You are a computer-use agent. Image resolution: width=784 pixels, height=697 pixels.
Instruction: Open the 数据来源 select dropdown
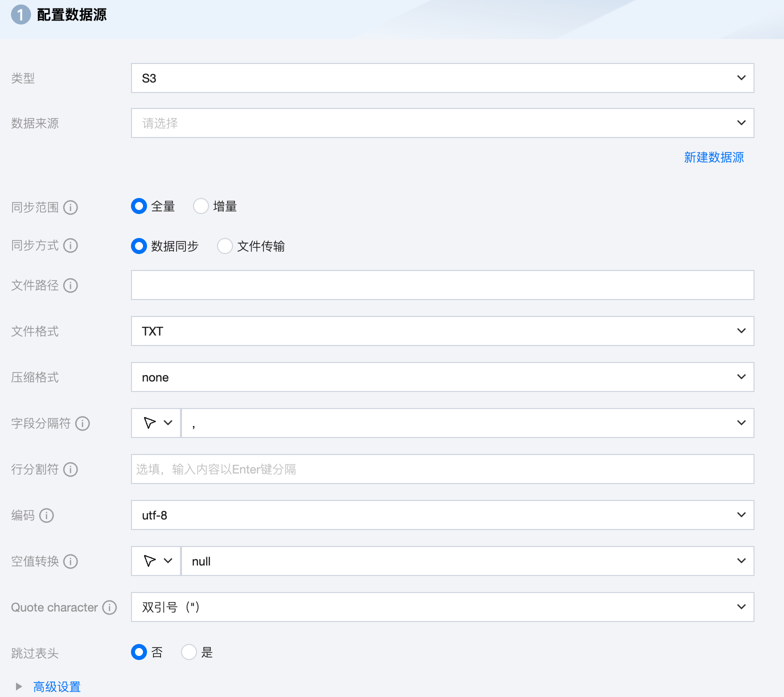click(442, 123)
